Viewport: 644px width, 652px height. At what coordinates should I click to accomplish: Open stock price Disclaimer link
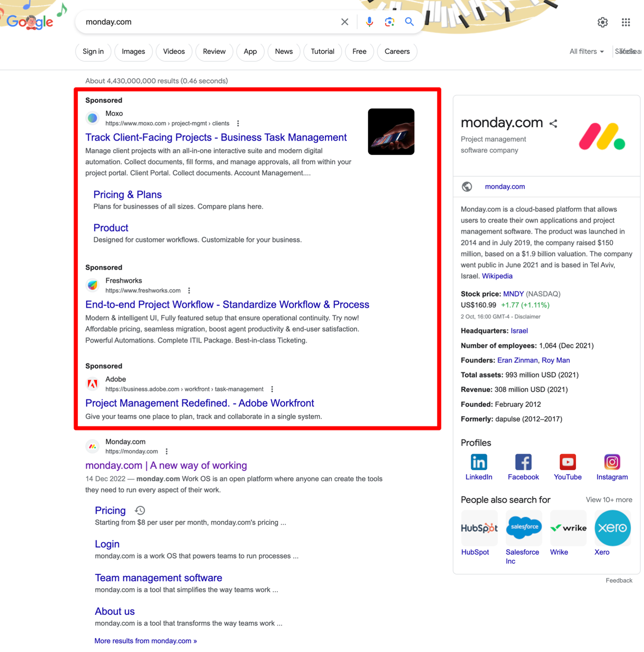point(528,317)
